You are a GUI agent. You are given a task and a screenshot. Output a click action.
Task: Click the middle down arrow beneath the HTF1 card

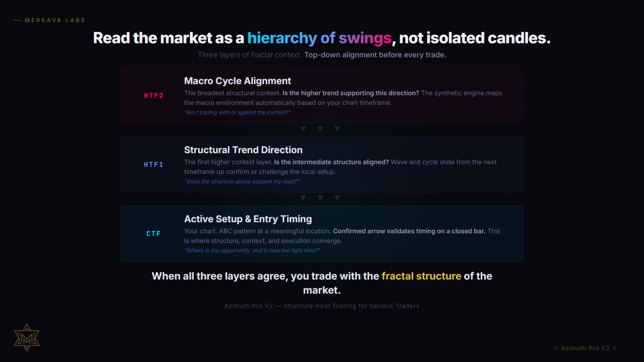click(x=320, y=198)
